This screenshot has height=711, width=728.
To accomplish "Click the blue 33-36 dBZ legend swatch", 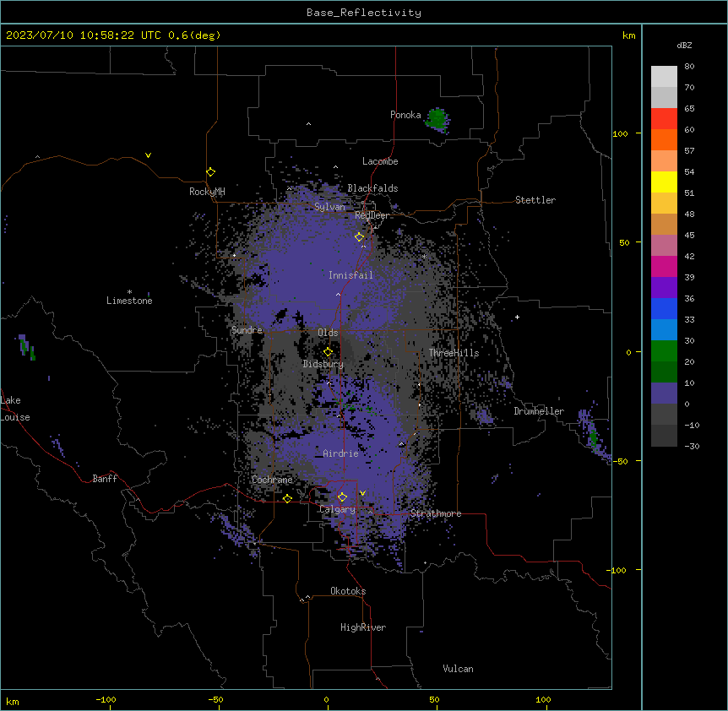I will click(664, 308).
